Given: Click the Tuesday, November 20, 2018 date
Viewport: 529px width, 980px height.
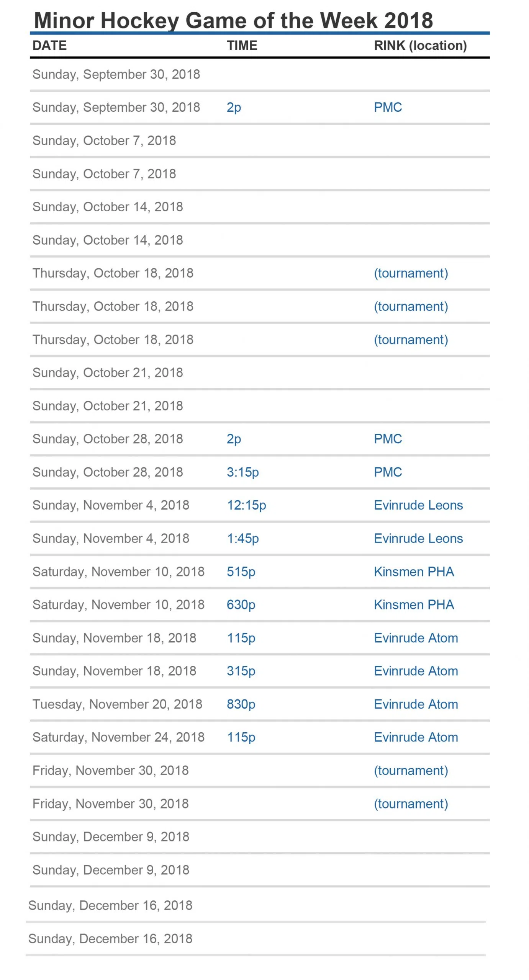Looking at the screenshot, I should (117, 704).
